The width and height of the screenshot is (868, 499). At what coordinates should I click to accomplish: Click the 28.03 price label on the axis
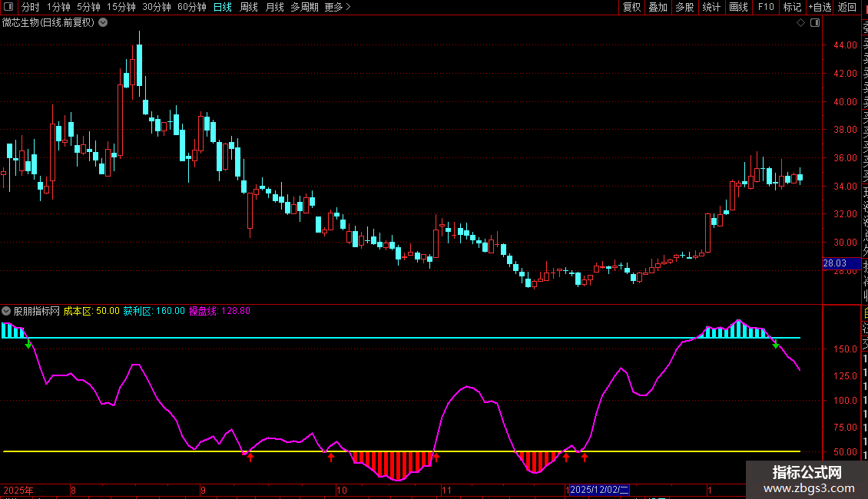(834, 263)
